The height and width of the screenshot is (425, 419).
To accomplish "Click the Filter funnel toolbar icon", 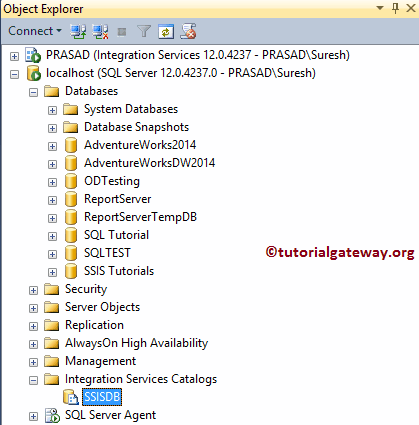I will coord(144,31).
